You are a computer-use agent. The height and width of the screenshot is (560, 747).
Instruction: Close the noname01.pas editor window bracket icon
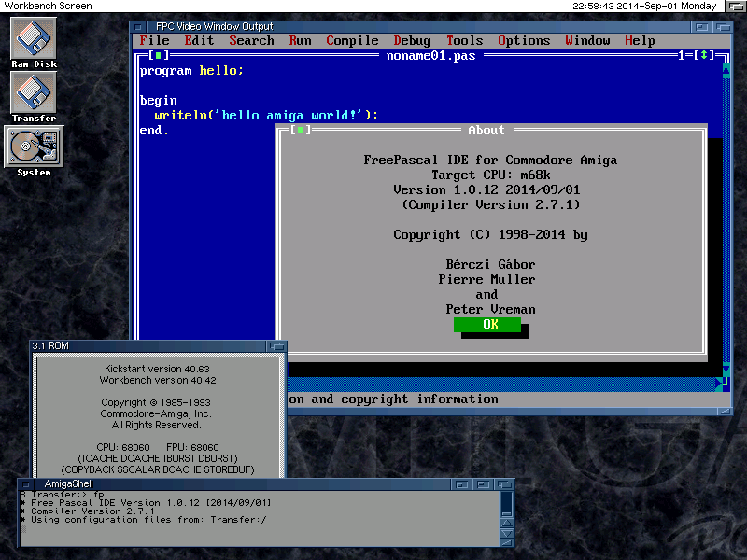158,56
